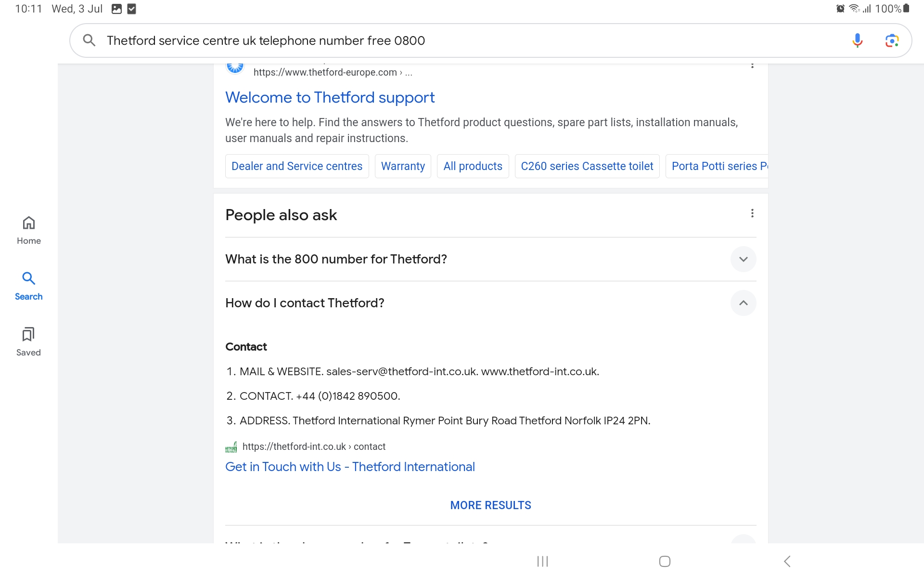This screenshot has width=924, height=578.
Task: Open the three-dot menu on Thetford result
Action: pyautogui.click(x=752, y=65)
